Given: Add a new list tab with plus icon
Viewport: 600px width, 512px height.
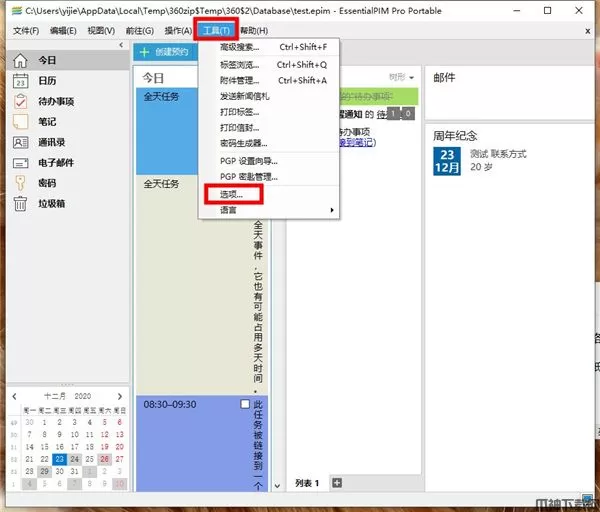Looking at the screenshot, I should 336,483.
